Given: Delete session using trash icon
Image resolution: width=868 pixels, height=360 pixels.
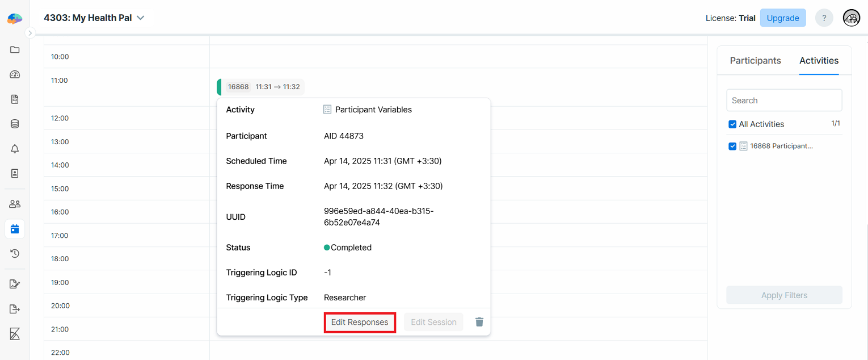Looking at the screenshot, I should click(x=479, y=322).
